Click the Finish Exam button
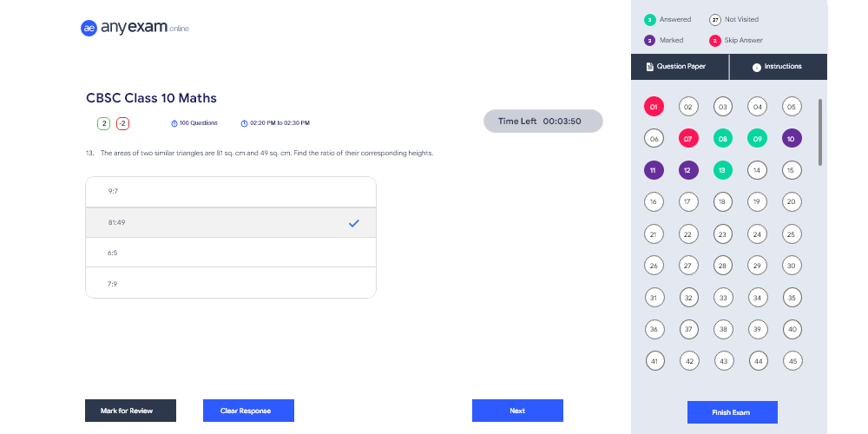Viewport: 868px width, 434px height. click(x=732, y=411)
